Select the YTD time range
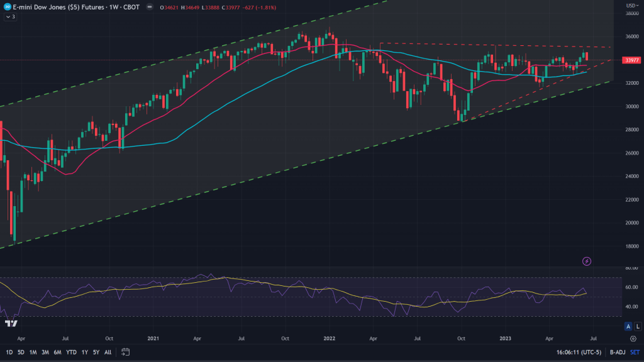The height and width of the screenshot is (362, 644). (70, 352)
